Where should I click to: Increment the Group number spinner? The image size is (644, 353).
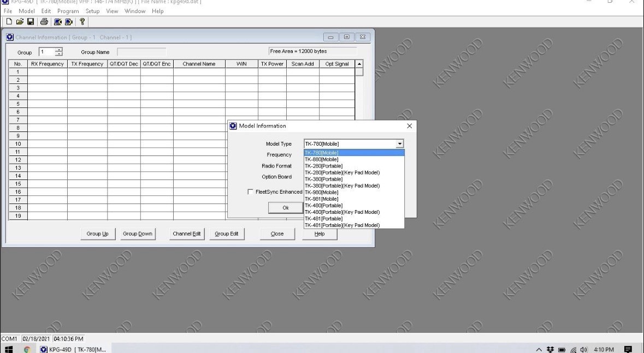pyautogui.click(x=59, y=50)
